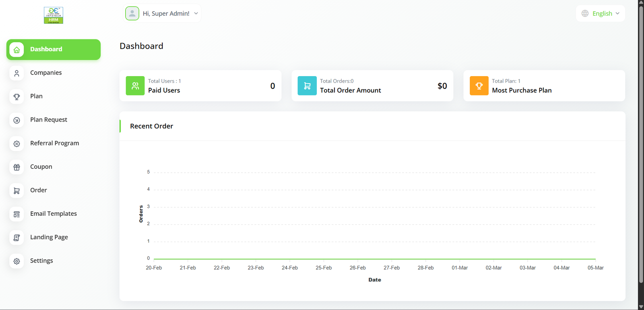Click the page vertical scrollbar

[x=641, y=141]
